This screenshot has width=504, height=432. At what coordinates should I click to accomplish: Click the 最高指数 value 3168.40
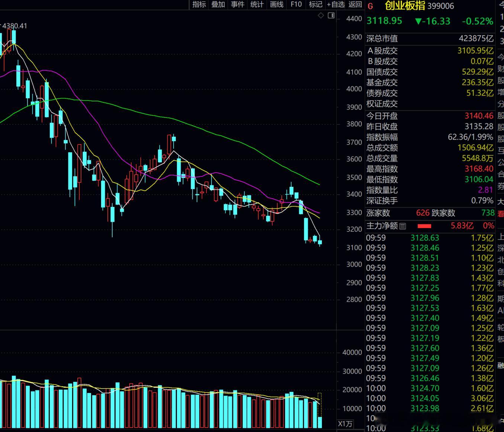tap(479, 169)
